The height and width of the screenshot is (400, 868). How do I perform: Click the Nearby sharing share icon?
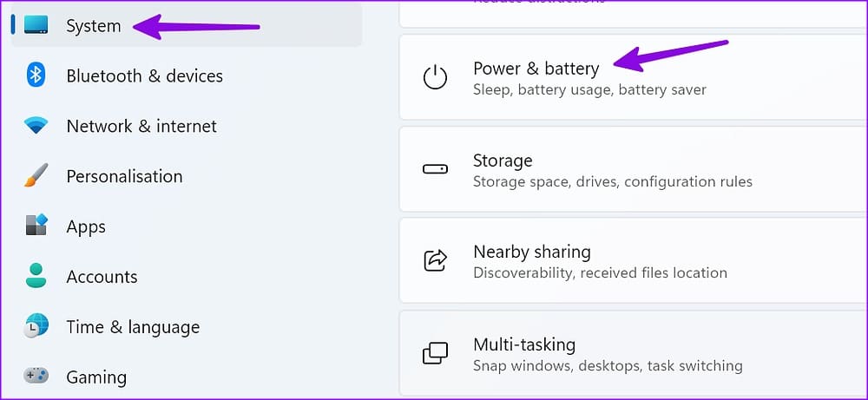(x=435, y=260)
